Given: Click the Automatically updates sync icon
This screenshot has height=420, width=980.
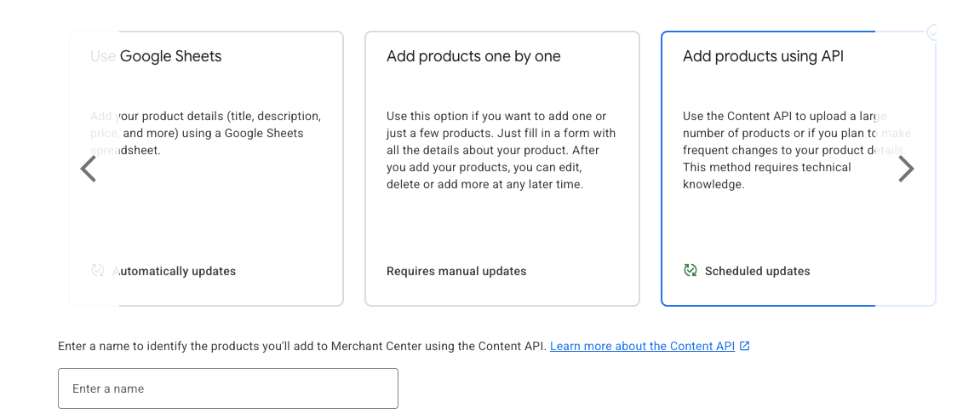Looking at the screenshot, I should click(98, 271).
